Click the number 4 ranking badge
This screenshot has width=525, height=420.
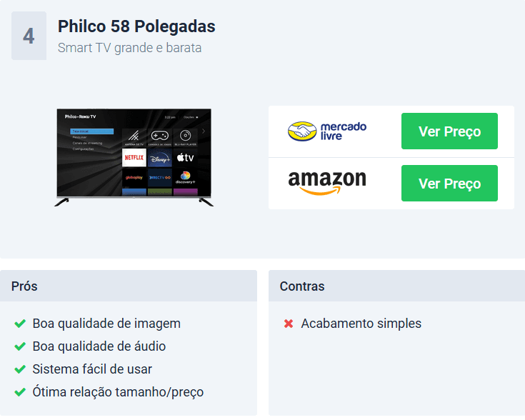29,36
